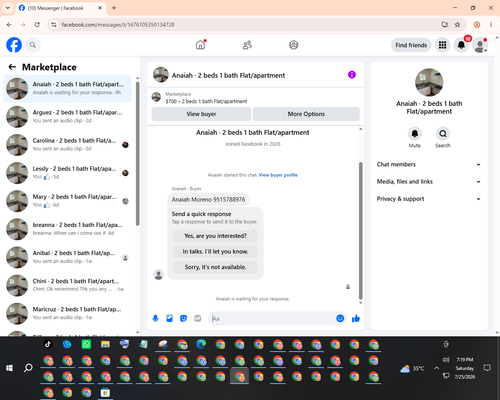Open View buyer profile link
Image resolution: width=500 pixels, height=400 pixels.
pos(278,175)
